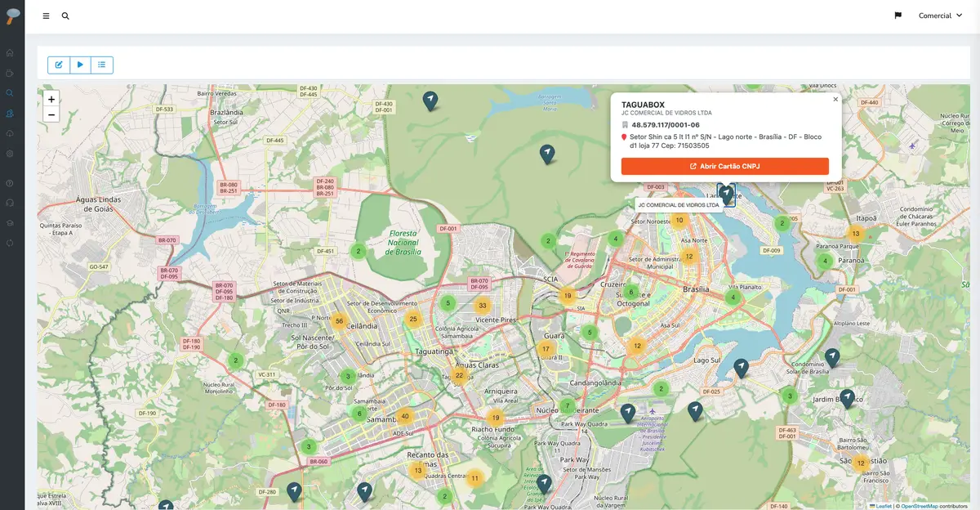Click the list view toolbar button
This screenshot has width=980, height=510.
click(102, 65)
